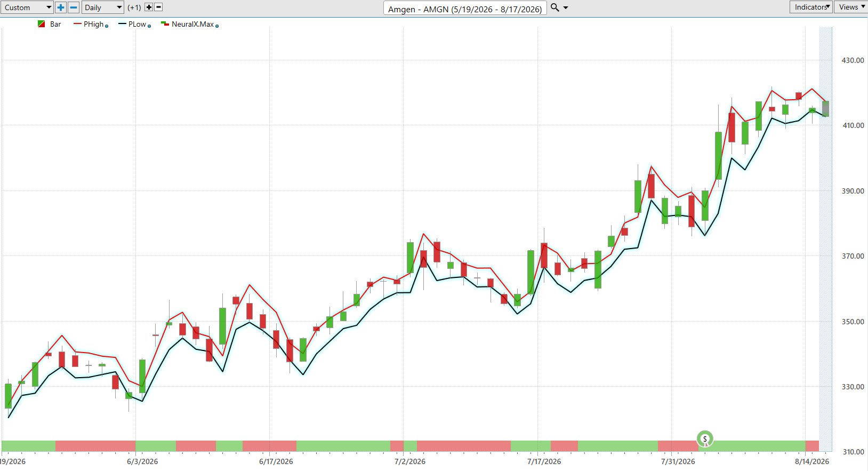Open the Indicators dropdown menu
The width and height of the screenshot is (868, 471).
coord(811,7)
